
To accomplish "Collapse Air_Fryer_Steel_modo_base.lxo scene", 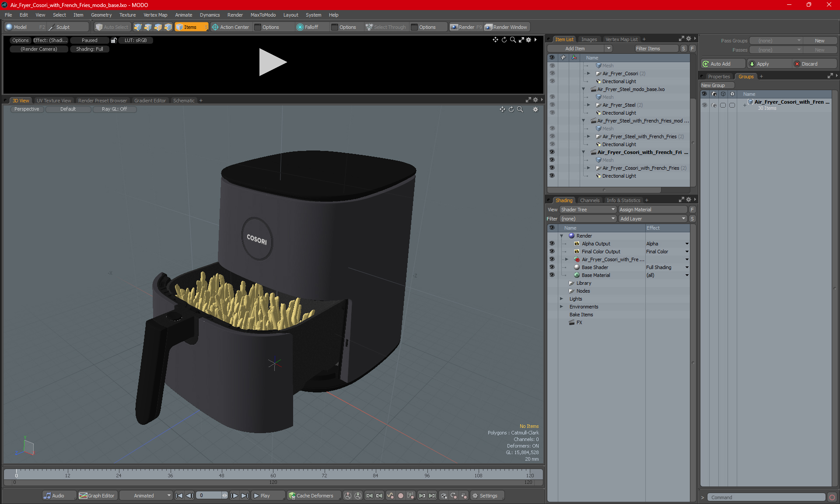I will [583, 89].
